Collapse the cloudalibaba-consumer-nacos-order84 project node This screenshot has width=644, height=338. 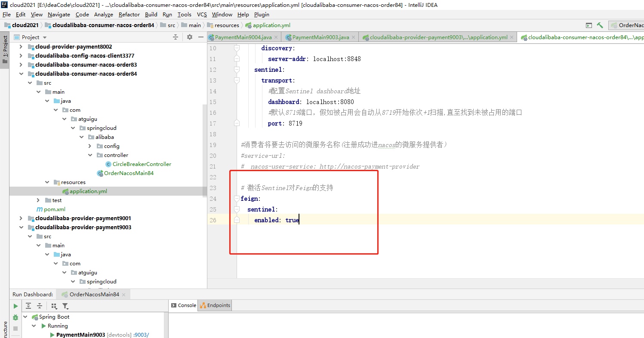pyautogui.click(x=21, y=74)
